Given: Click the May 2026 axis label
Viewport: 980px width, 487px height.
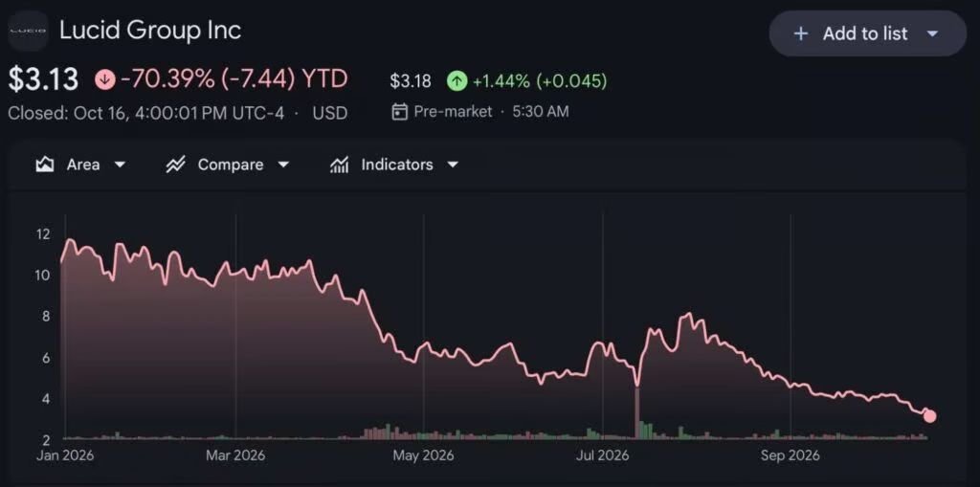Looking at the screenshot, I should [423, 455].
